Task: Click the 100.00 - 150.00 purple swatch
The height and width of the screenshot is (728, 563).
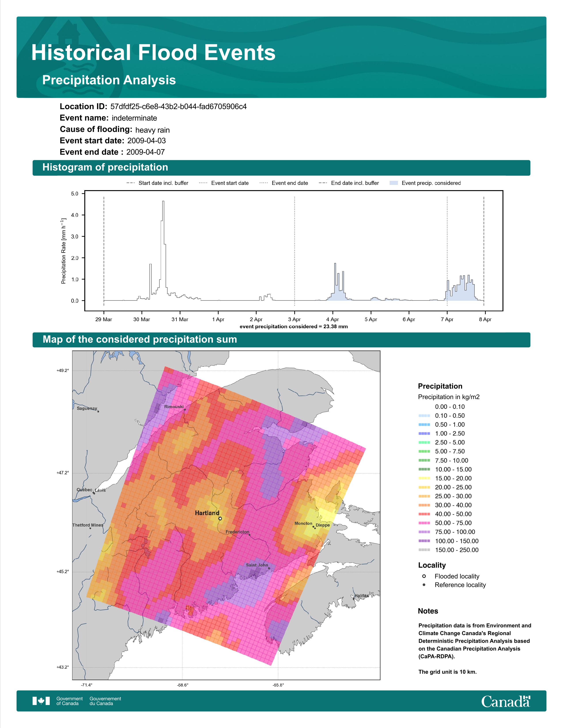Action: pos(424,541)
